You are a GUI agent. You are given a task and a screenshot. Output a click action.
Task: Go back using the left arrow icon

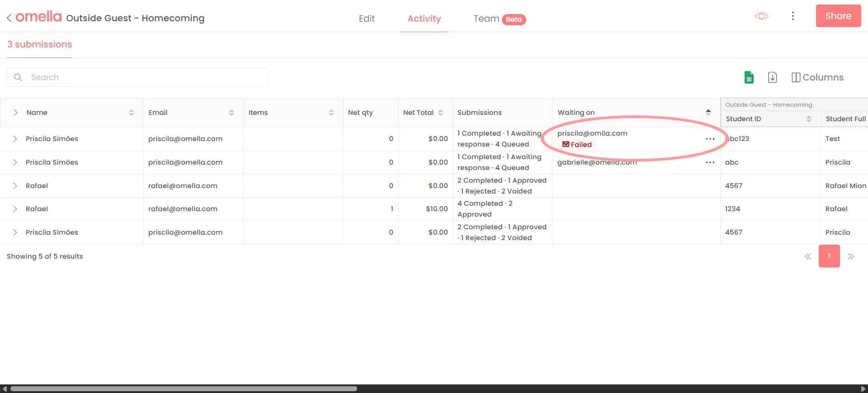(x=9, y=18)
